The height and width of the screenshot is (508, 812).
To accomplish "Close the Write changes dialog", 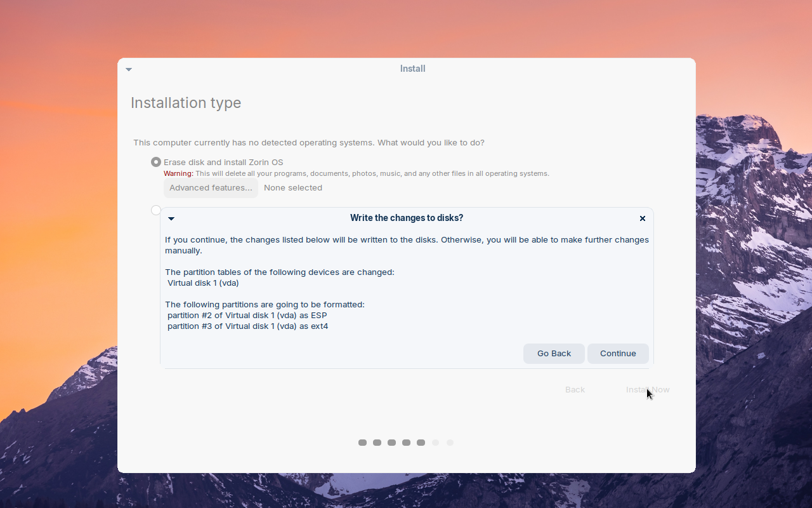I will [643, 218].
